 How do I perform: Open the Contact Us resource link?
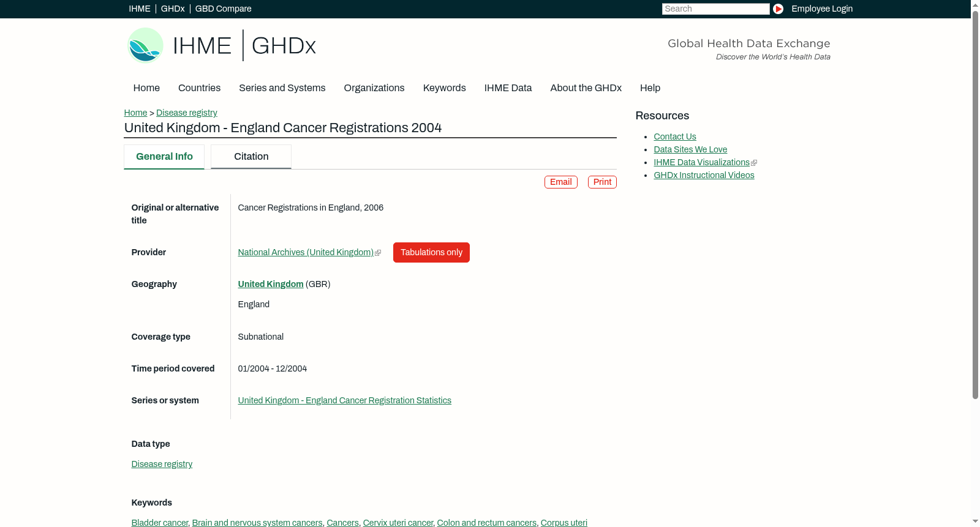[x=675, y=136]
